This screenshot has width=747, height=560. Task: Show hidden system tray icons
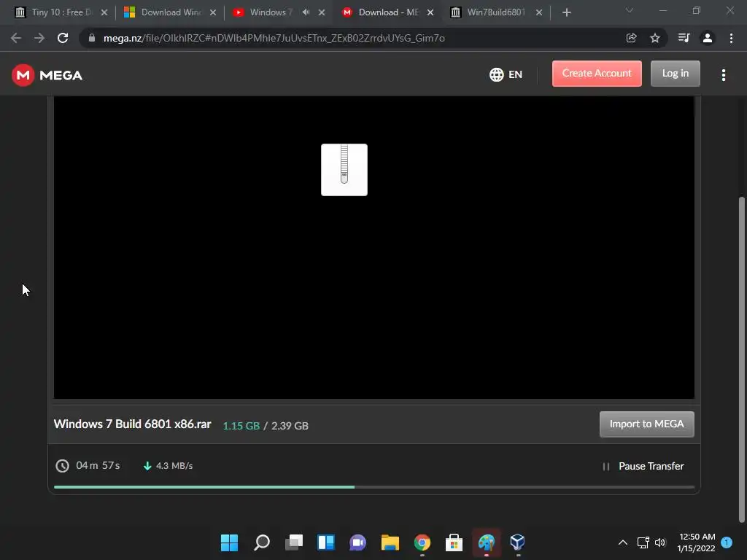pyautogui.click(x=623, y=542)
